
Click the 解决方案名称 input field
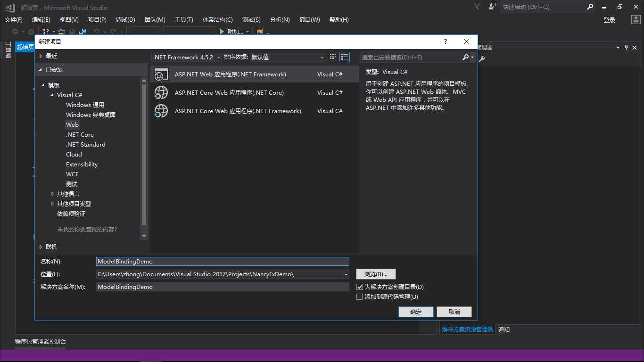223,287
